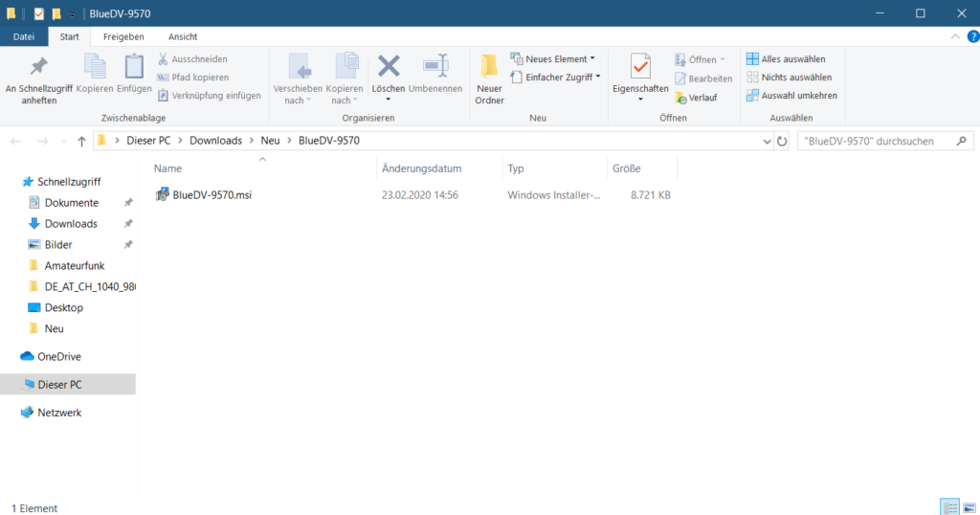Image resolution: width=980 pixels, height=515 pixels.
Task: Open Desktop in navigation pane
Action: pos(63,307)
